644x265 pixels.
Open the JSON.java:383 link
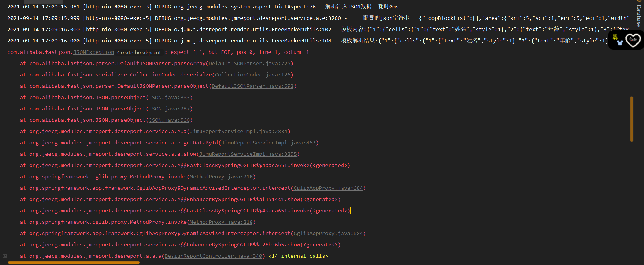coord(169,98)
